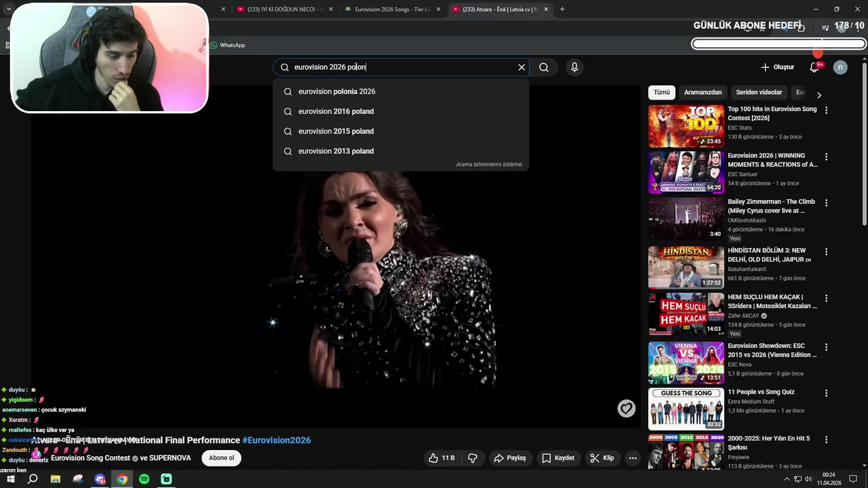The width and height of the screenshot is (868, 488).
Task: Open Spotify from the taskbar
Action: click(x=144, y=479)
